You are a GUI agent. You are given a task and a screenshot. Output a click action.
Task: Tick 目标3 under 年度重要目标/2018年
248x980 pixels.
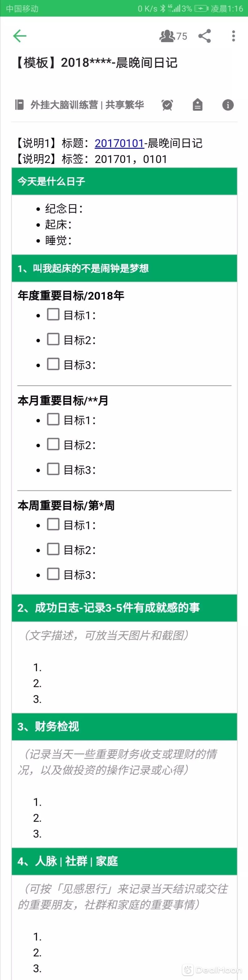pyautogui.click(x=53, y=364)
